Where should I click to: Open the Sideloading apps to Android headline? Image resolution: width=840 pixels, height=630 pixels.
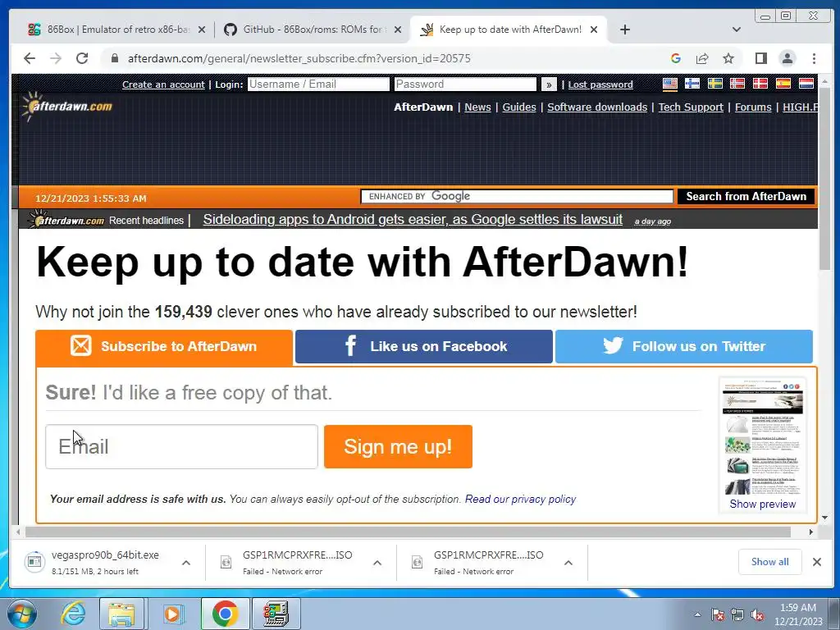pyautogui.click(x=413, y=220)
